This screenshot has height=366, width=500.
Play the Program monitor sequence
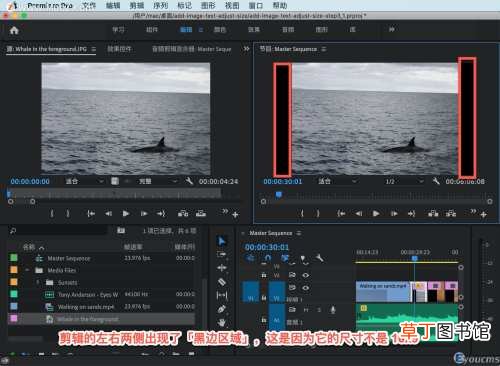tap(376, 213)
